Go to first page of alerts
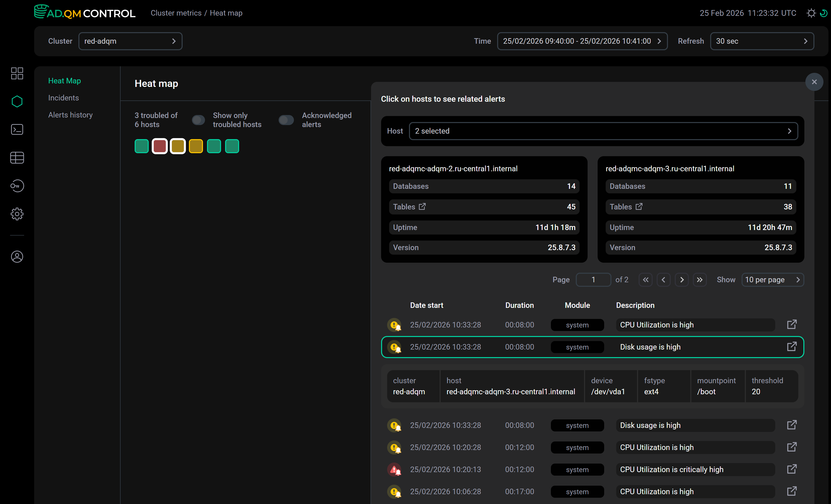 pyautogui.click(x=646, y=280)
